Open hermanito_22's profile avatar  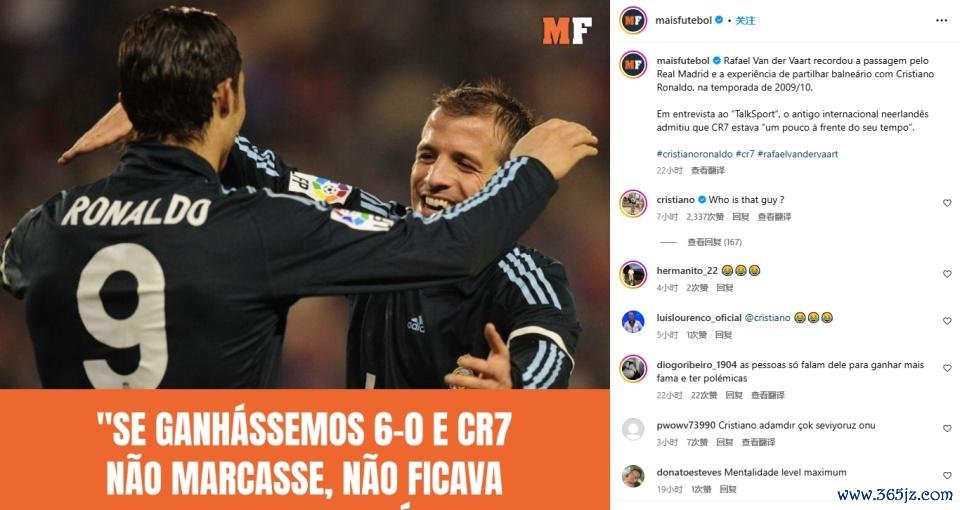[x=633, y=274]
